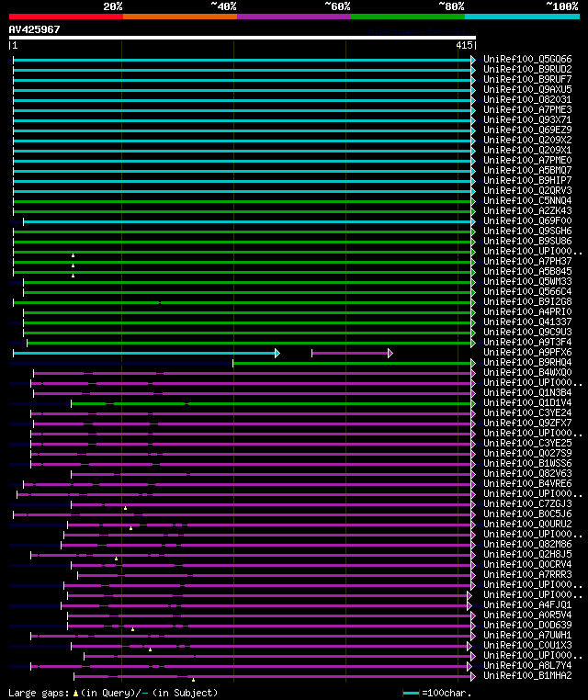Image resolution: width=588 pixels, height=700 pixels.
Task: Select the UniRef100_B0C5J6 label
Action: (527, 514)
